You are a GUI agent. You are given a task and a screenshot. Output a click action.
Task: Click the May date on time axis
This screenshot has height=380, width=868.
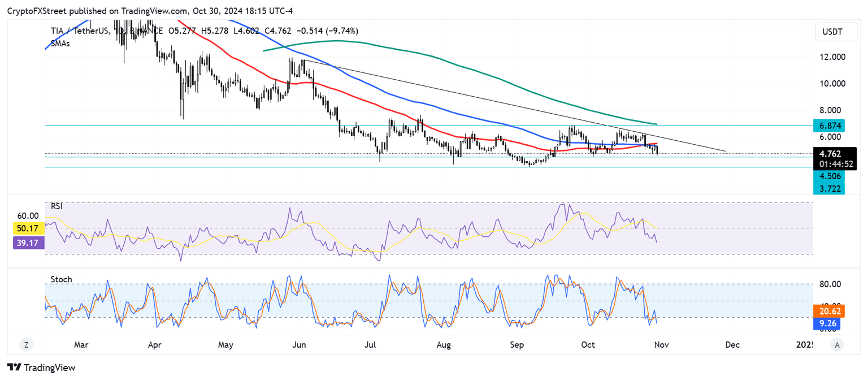pos(226,344)
